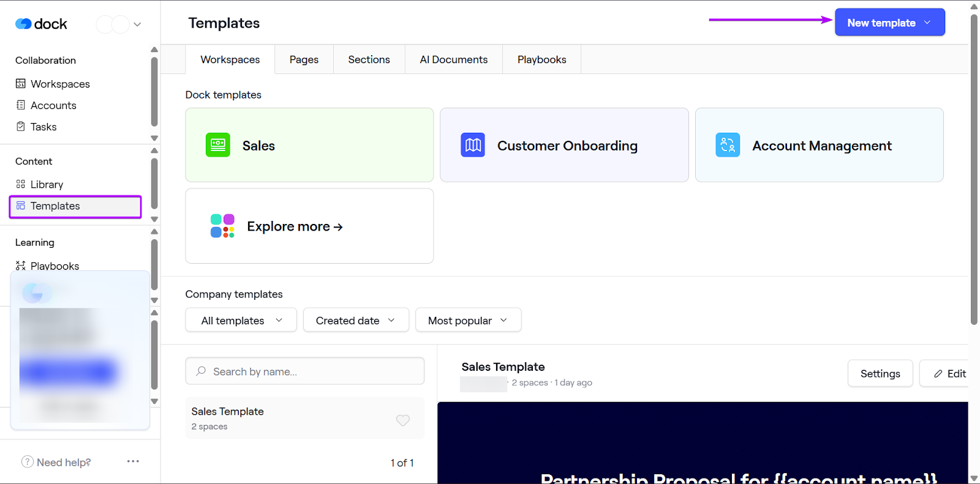Switch to the Pages tab
This screenshot has width=980, height=484.
(304, 59)
